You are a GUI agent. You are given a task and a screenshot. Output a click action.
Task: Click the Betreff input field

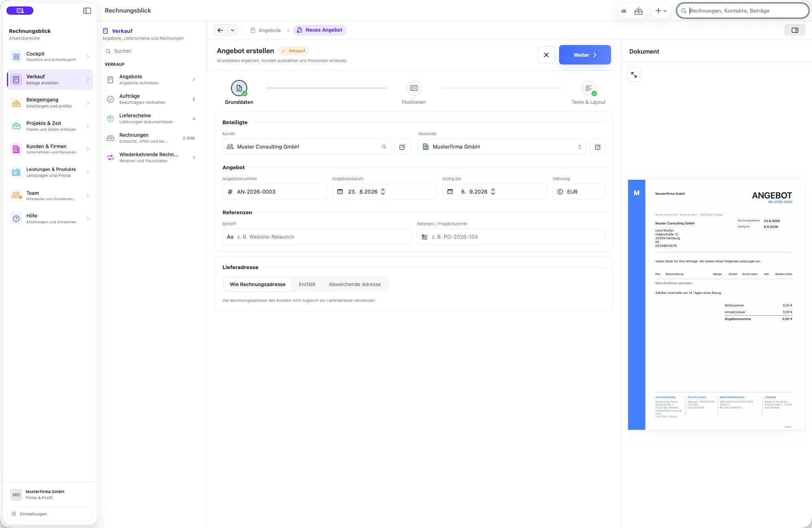coord(317,237)
